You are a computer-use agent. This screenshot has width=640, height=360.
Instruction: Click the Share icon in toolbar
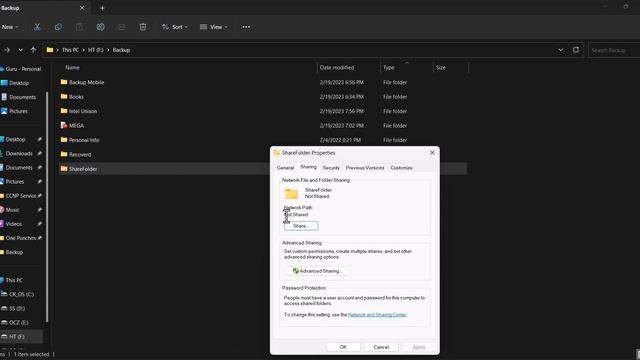click(x=122, y=27)
